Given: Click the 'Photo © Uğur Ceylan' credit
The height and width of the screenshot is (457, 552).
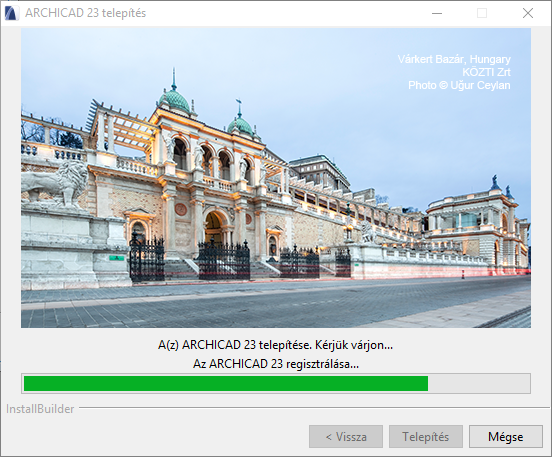Looking at the screenshot, I should pos(459,85).
